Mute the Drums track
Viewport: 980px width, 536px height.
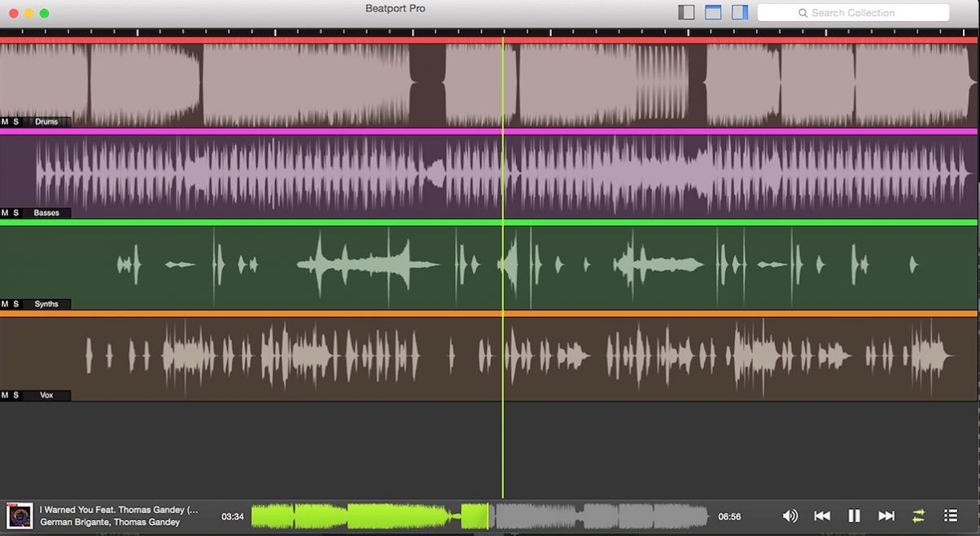click(5, 122)
